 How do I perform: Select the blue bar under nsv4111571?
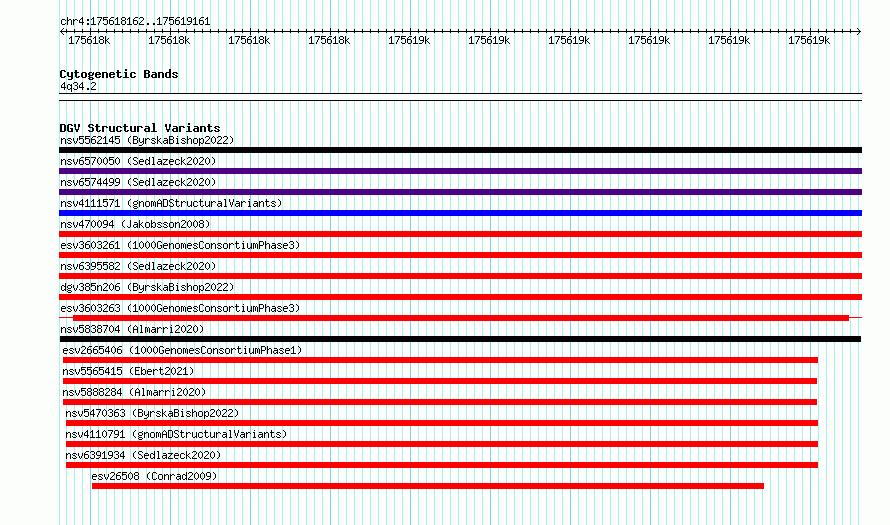tap(460, 213)
